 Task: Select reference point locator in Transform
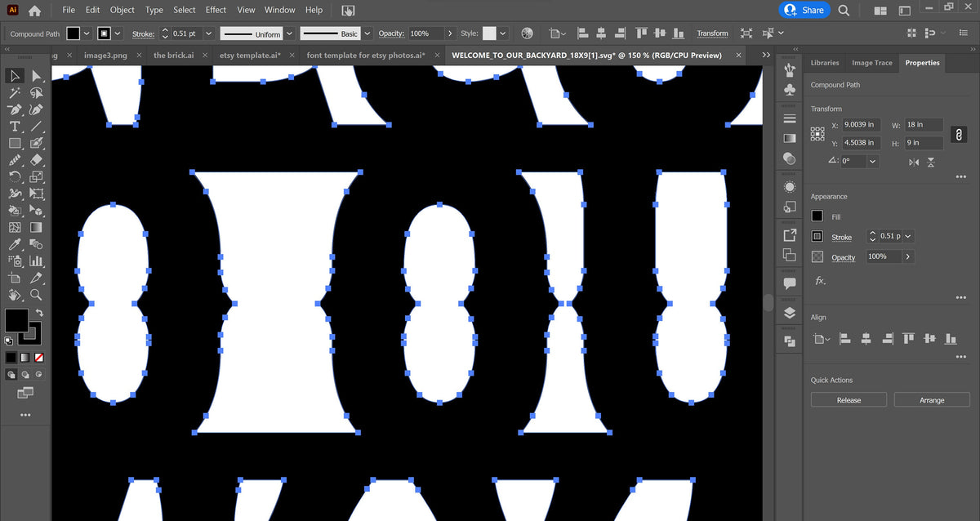click(x=817, y=134)
